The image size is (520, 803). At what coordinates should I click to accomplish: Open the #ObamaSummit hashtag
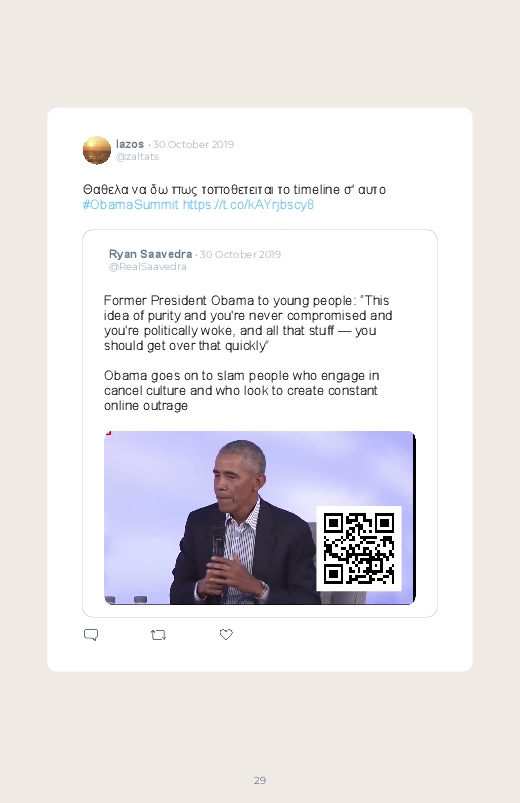click(x=131, y=205)
